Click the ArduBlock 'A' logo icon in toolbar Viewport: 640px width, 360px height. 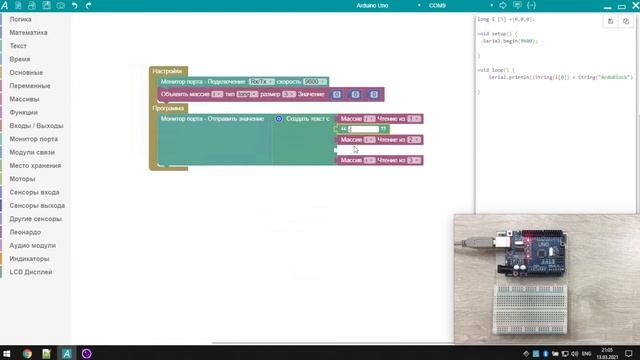pos(4,5)
